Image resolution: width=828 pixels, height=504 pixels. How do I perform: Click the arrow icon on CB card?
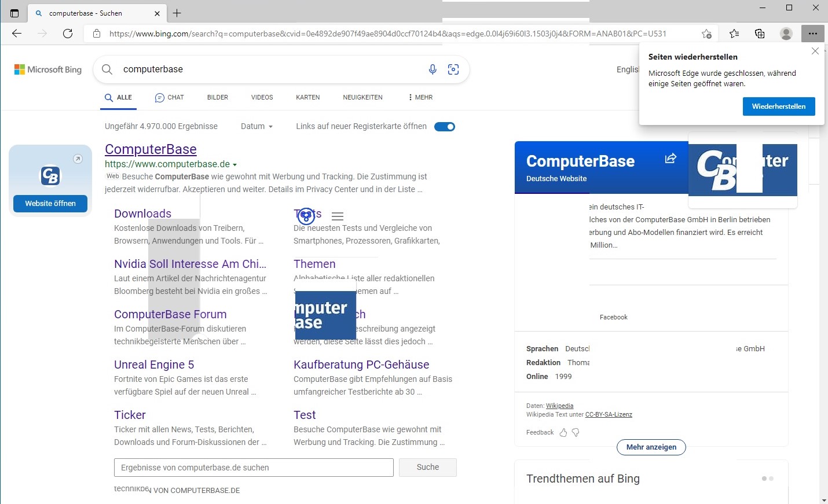click(x=78, y=159)
